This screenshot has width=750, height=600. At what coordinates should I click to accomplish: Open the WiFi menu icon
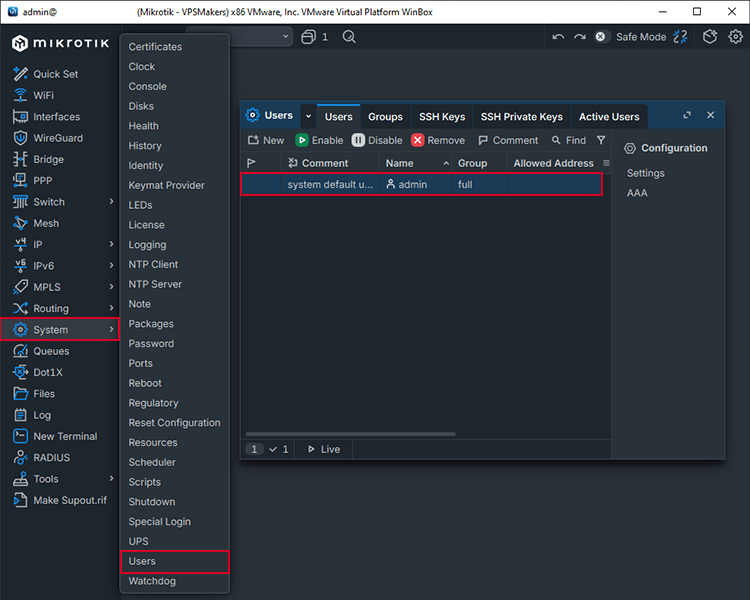tap(20, 95)
